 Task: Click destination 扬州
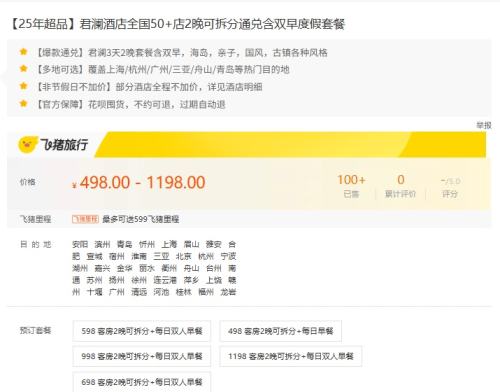(117, 280)
